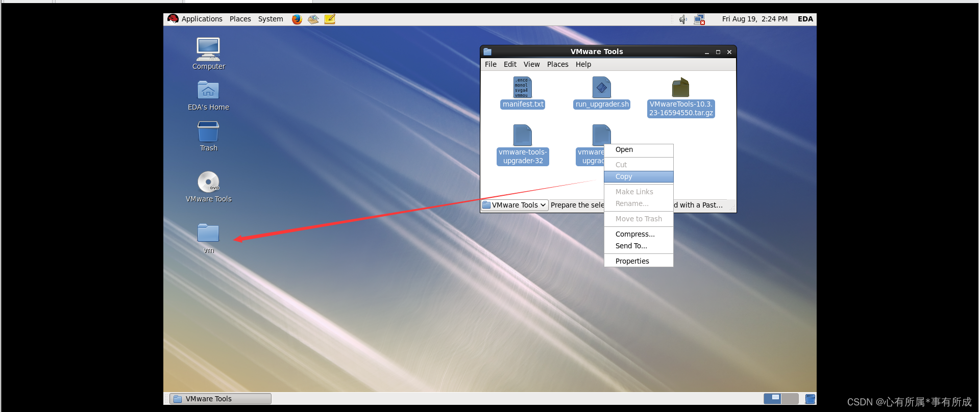Click the run_upgrader.sh file name label
Viewport: 980px width, 412px height.
coord(602,104)
